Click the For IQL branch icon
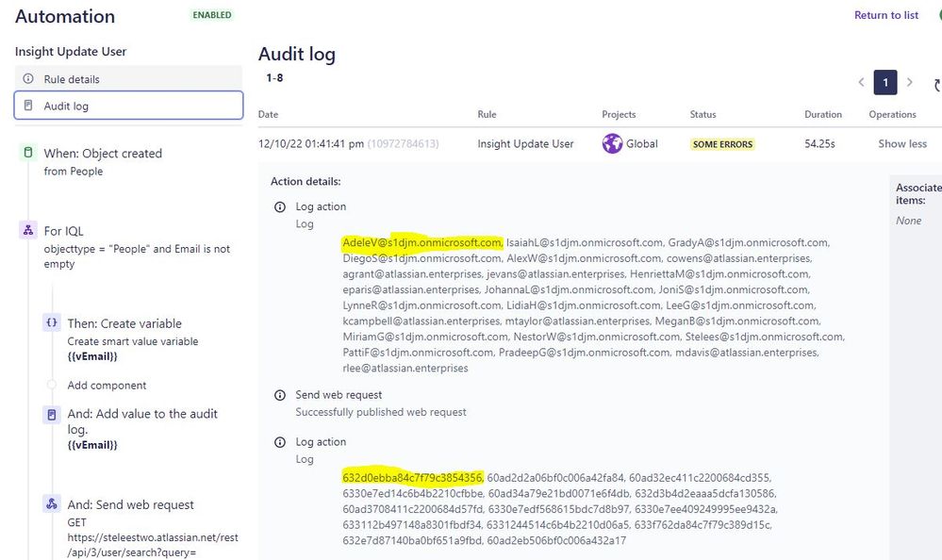 pyautogui.click(x=27, y=230)
